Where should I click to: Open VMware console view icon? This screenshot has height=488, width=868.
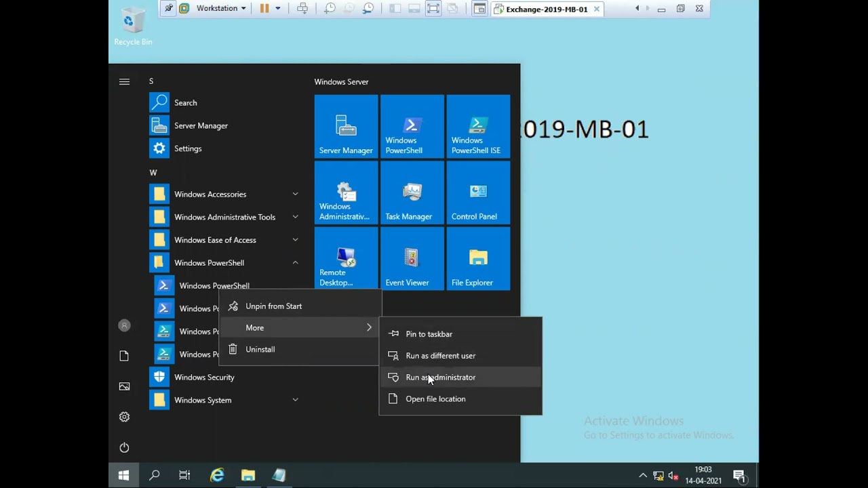pos(479,9)
